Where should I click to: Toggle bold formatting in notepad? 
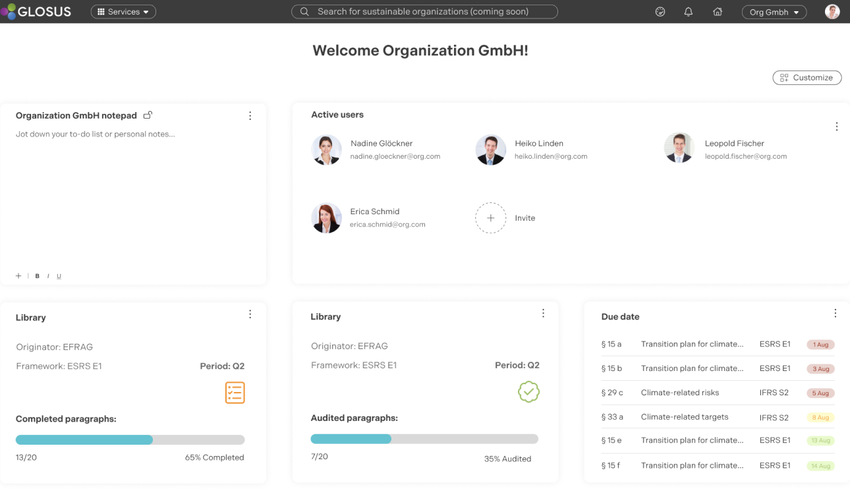38,276
